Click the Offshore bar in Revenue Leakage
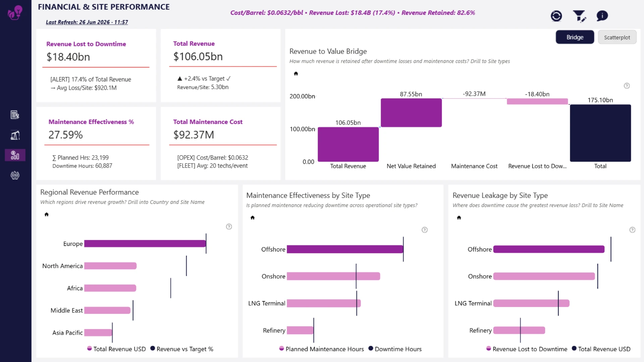 click(549, 249)
